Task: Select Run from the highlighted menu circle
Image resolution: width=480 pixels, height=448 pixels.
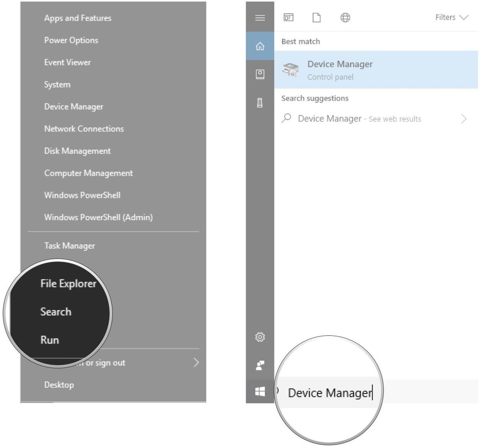Action: [x=50, y=339]
